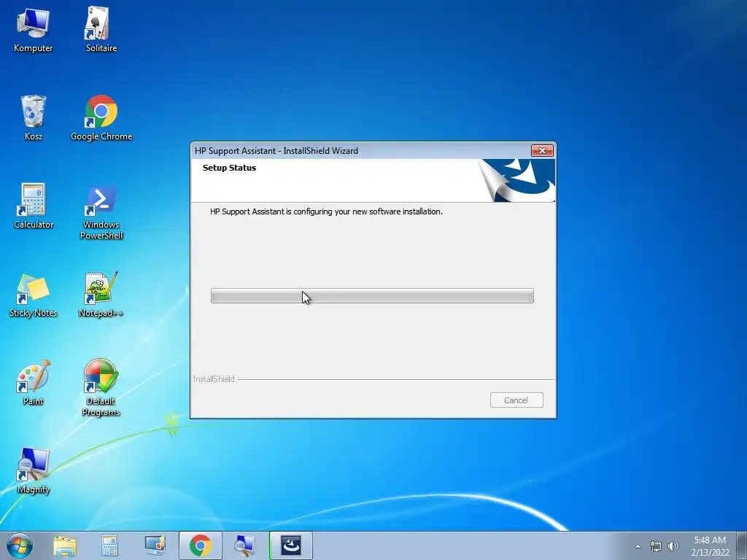The width and height of the screenshot is (747, 560).
Task: Open the volume speaker tray icon
Action: tap(673, 546)
